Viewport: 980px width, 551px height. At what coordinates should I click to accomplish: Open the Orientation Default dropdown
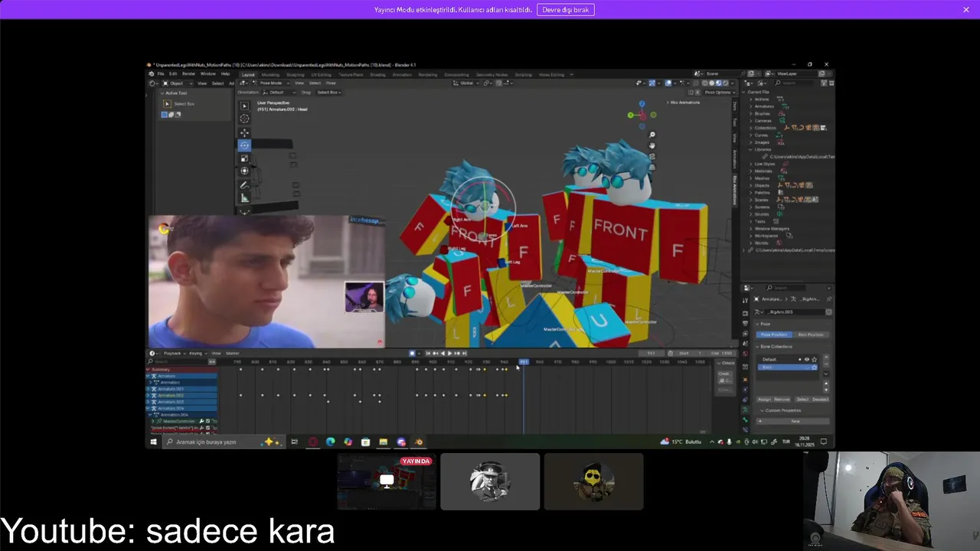point(276,92)
